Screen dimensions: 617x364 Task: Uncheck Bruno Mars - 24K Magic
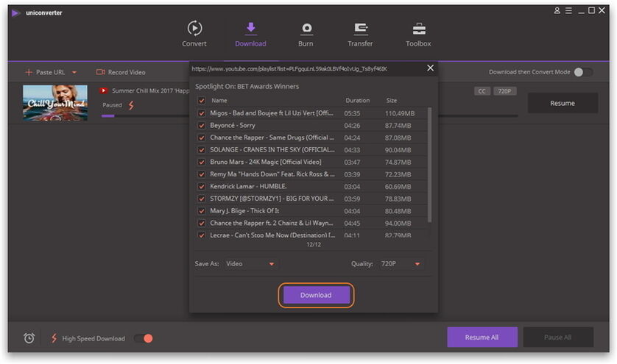pyautogui.click(x=202, y=162)
